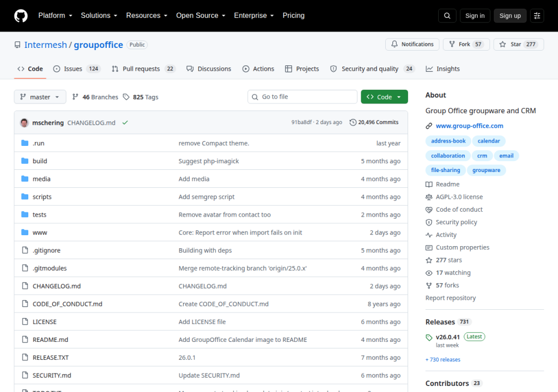Click Sign in
This screenshot has width=558, height=392.
pos(475,16)
